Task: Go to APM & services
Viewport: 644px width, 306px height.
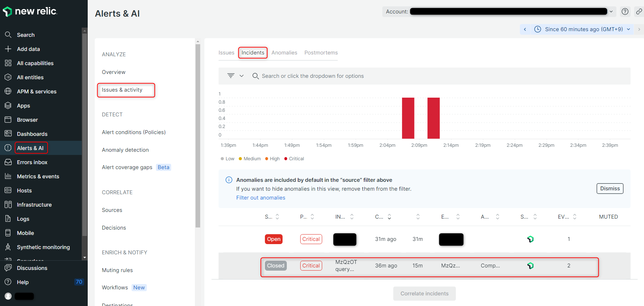Action: coord(36,91)
